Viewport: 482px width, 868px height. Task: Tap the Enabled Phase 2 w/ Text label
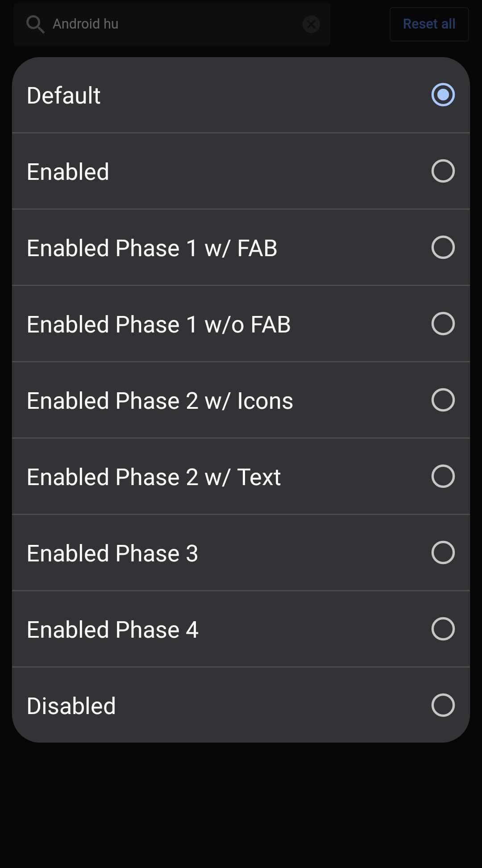coord(154,477)
